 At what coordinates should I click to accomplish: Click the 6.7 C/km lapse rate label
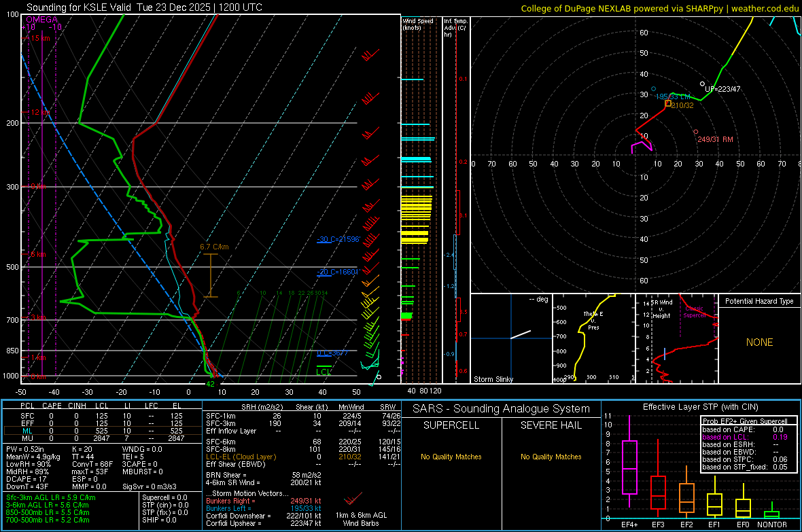[214, 247]
